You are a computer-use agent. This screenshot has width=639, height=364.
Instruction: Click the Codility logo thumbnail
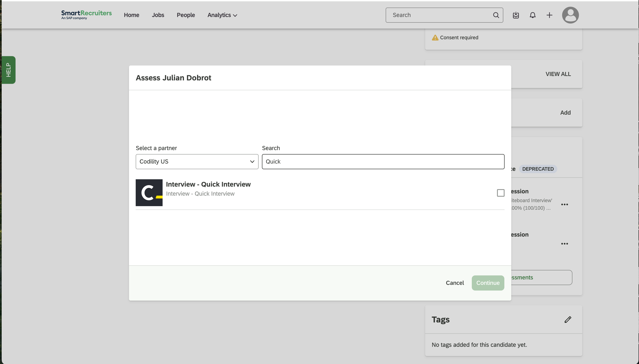(x=149, y=192)
